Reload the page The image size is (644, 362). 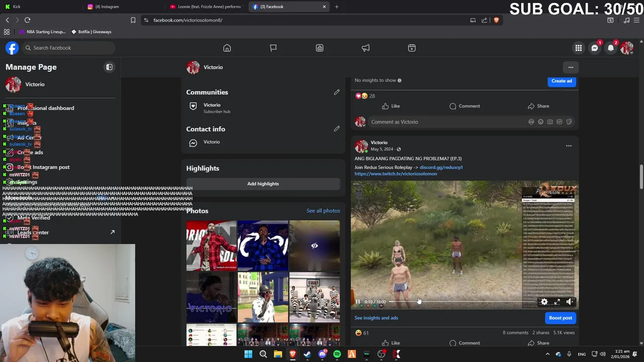(x=27, y=20)
